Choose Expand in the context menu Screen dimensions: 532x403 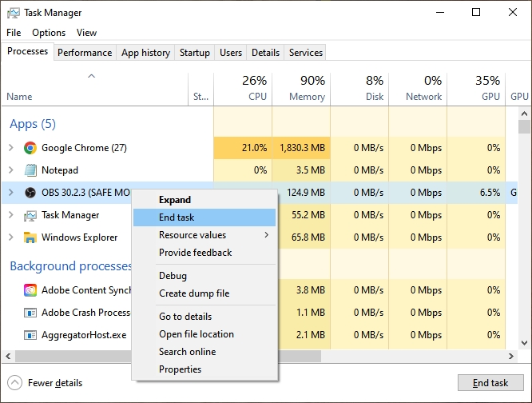[204, 200]
